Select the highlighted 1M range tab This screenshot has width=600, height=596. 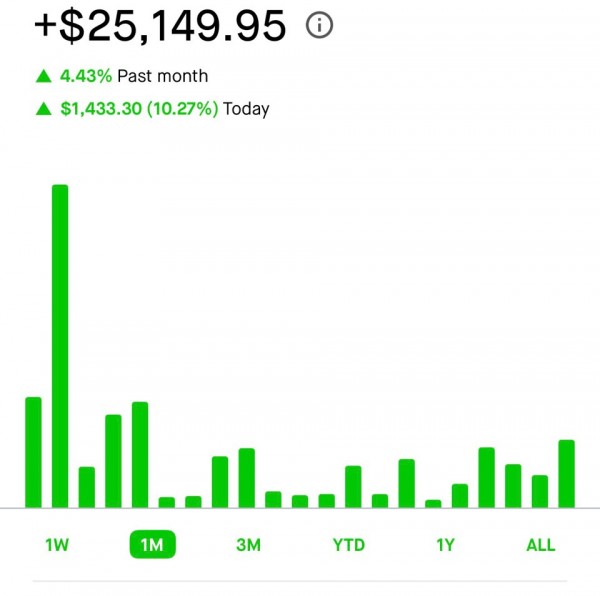(152, 545)
